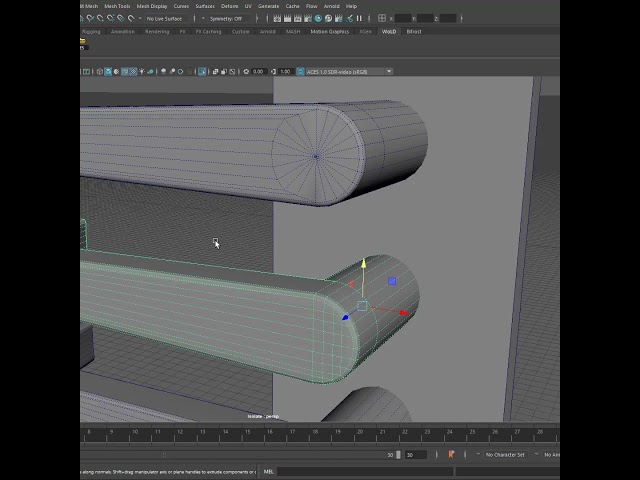Open the Cache menu
The image size is (640, 480).
tap(292, 6)
